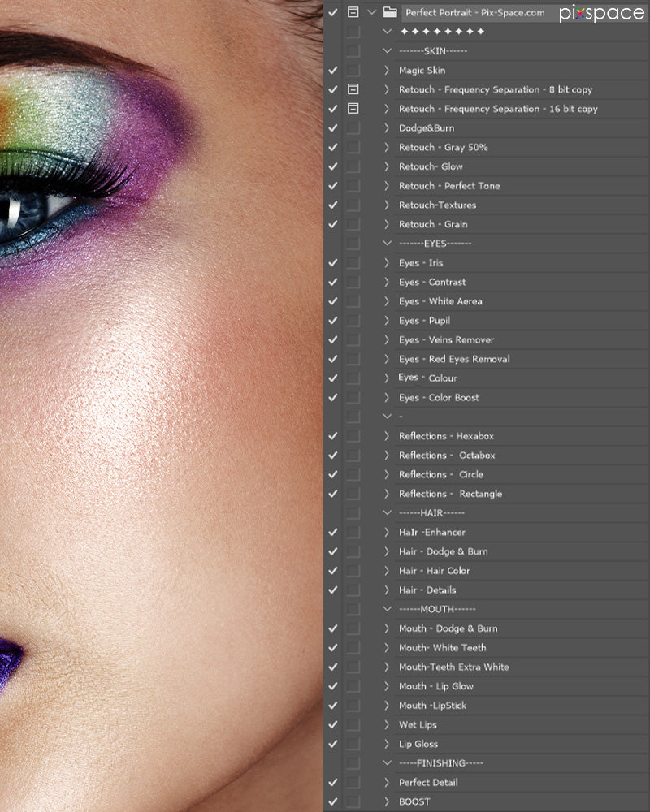
Task: Click the Perfect Portrait action set folder icon
Action: pos(390,12)
